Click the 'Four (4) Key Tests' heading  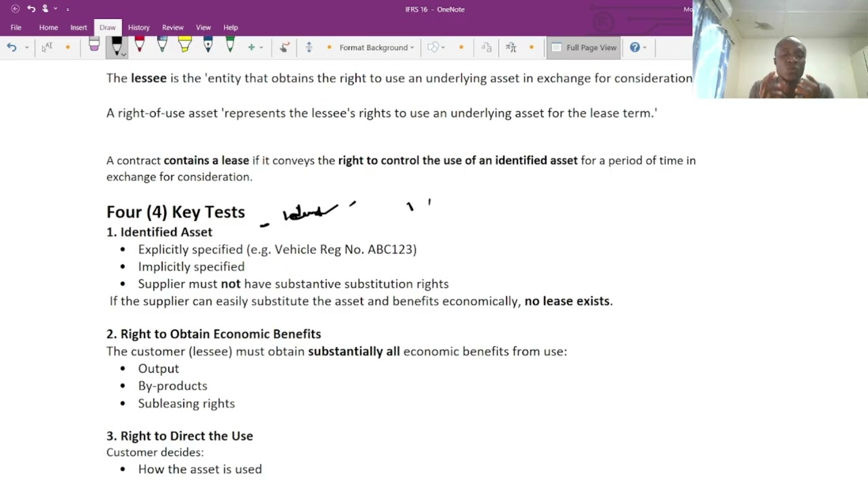[176, 211]
